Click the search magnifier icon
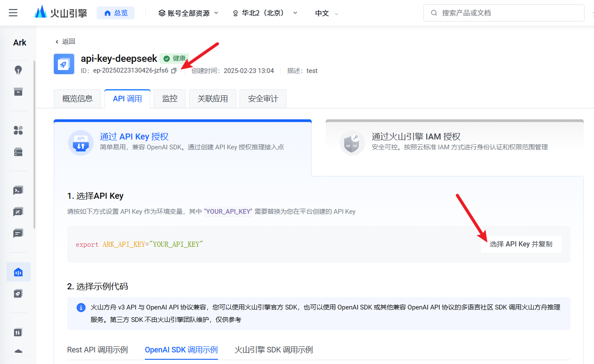 click(x=434, y=13)
